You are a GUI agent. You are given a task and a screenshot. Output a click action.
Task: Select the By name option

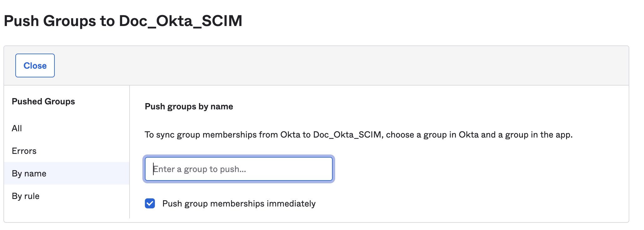[29, 174]
